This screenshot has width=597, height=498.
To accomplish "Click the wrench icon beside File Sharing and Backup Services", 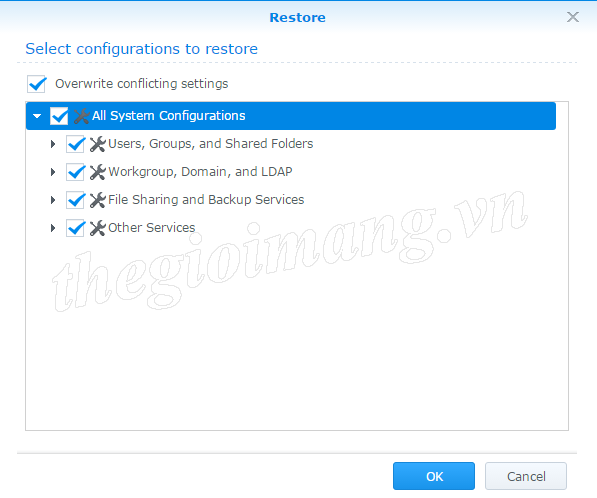I will pos(98,200).
